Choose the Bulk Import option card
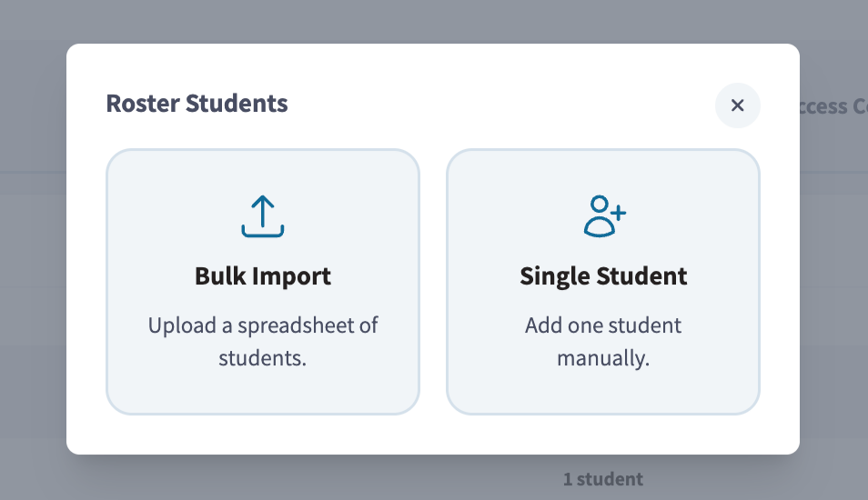Screen dimensions: 868x500 pyautogui.click(x=263, y=282)
